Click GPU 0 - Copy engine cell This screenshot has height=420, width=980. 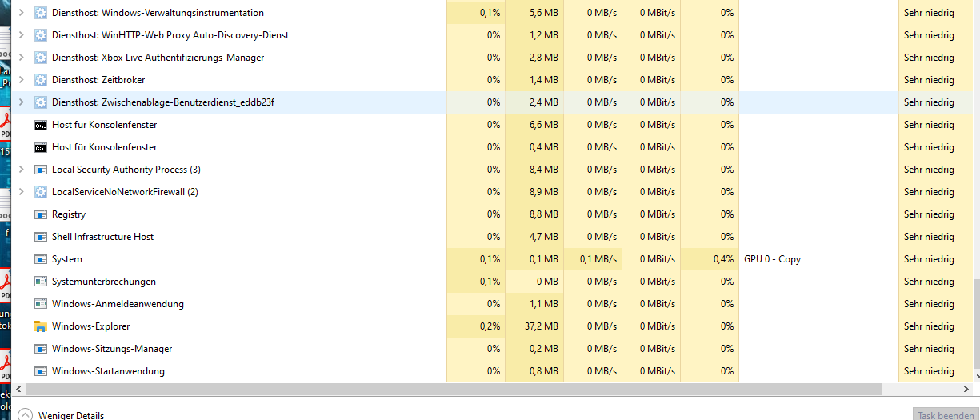tap(772, 259)
